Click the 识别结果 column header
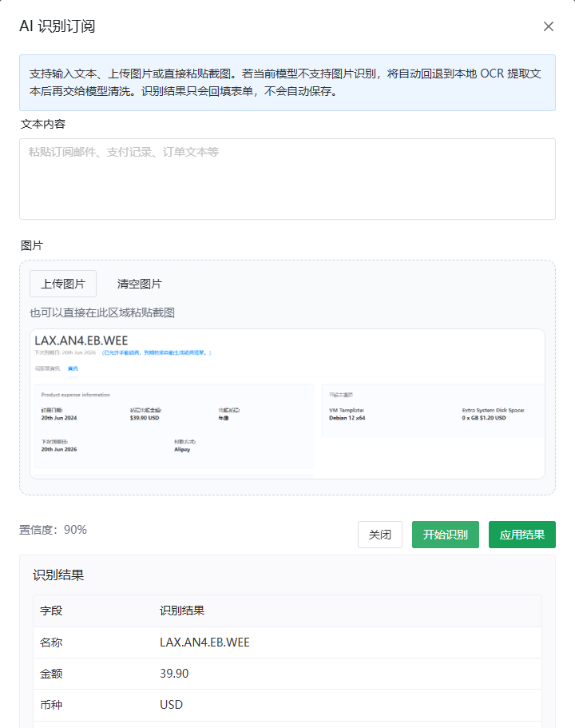This screenshot has width=575, height=728. 182,611
